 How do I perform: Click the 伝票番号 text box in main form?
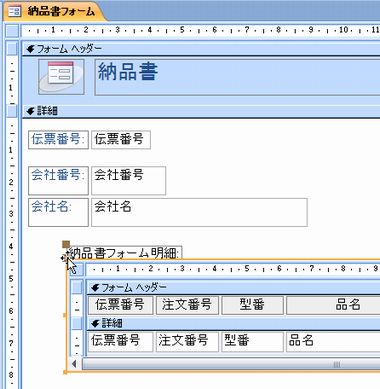tap(121, 140)
